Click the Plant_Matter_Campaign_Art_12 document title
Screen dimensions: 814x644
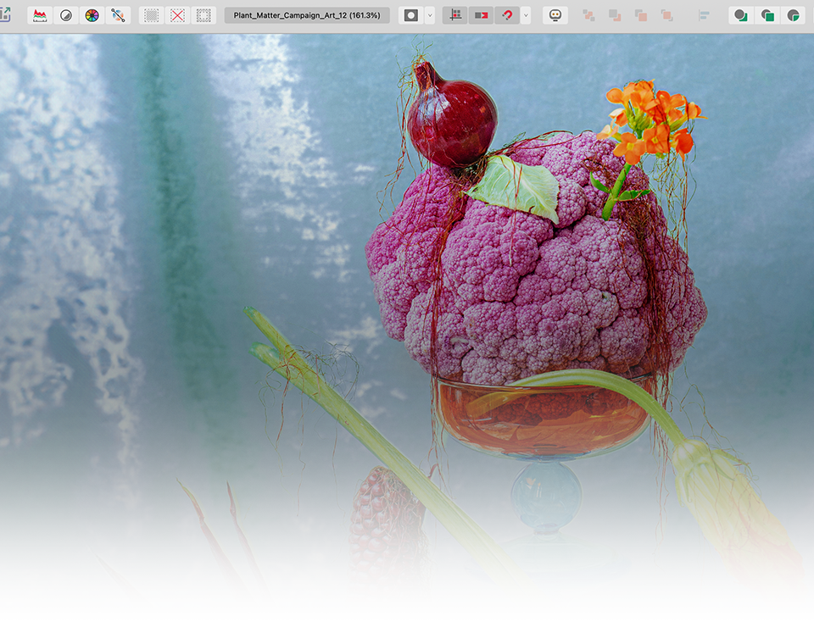[x=307, y=15]
